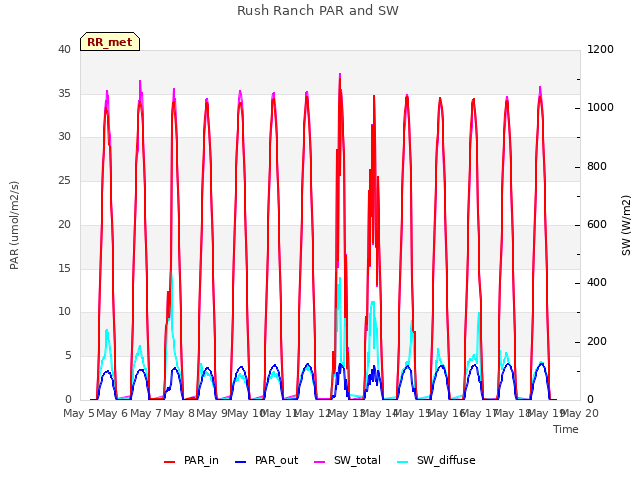Click the Time axis label

566,429
